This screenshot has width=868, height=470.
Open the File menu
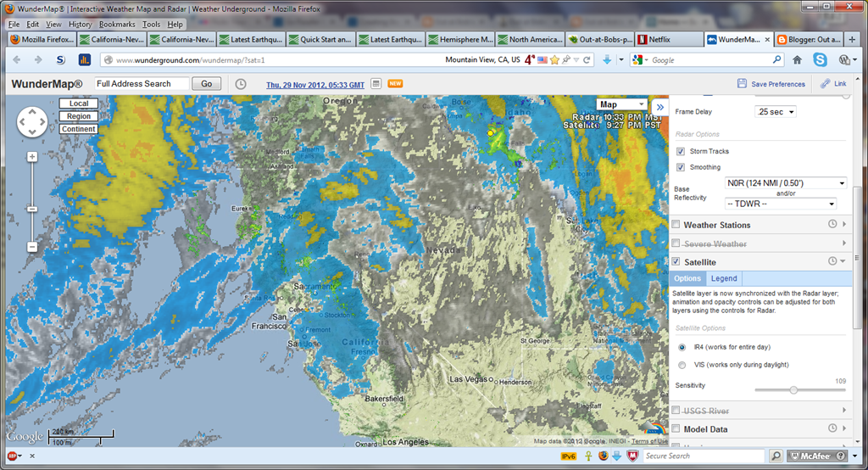pyautogui.click(x=14, y=25)
